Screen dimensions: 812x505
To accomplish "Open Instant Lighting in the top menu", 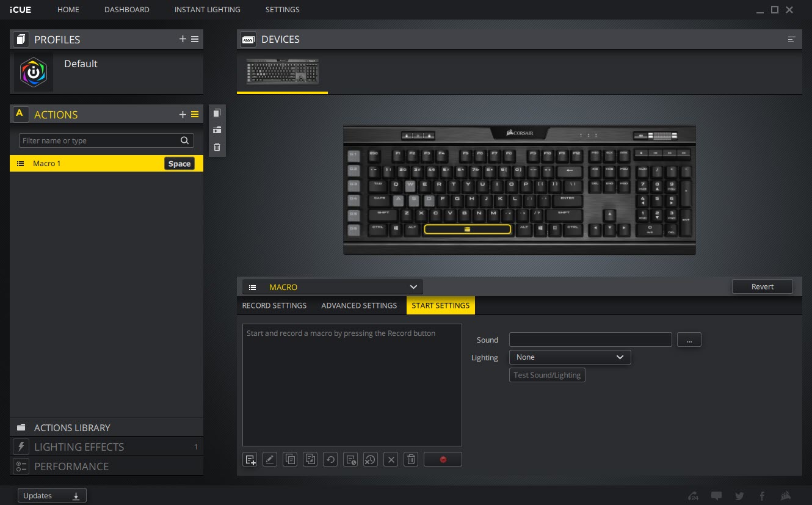I will tap(208, 10).
